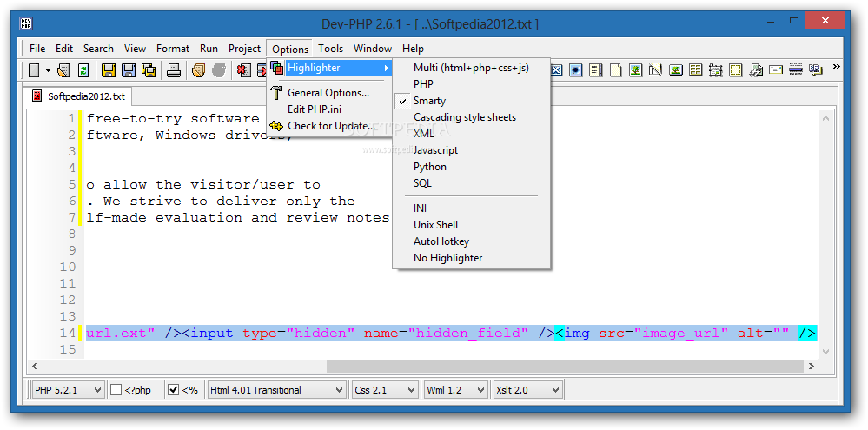Open the Search menu

(98, 49)
